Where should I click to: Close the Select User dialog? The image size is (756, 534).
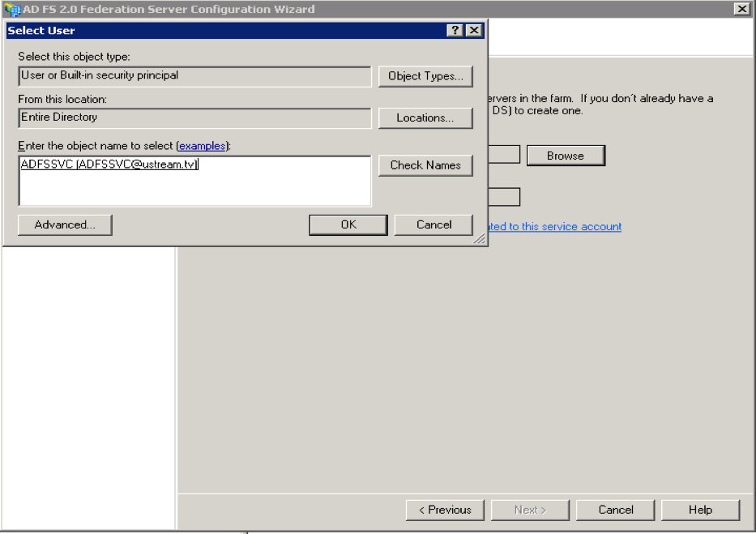tap(475, 30)
